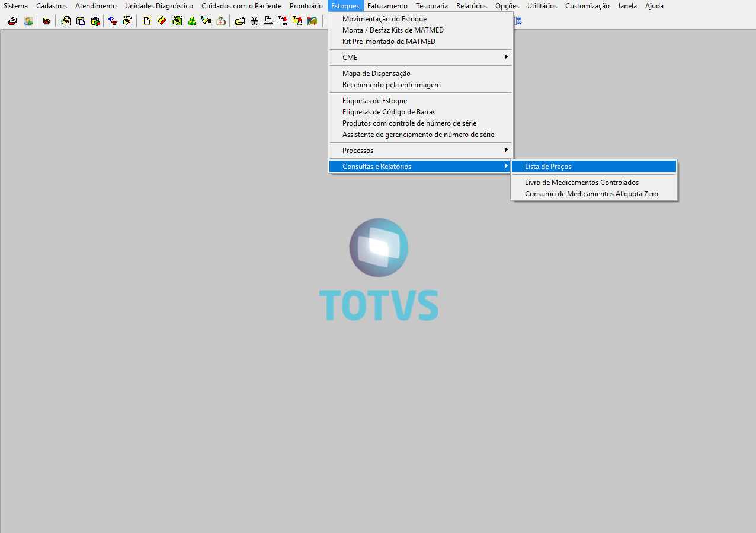Click the hand holding pen icon

[206, 21]
